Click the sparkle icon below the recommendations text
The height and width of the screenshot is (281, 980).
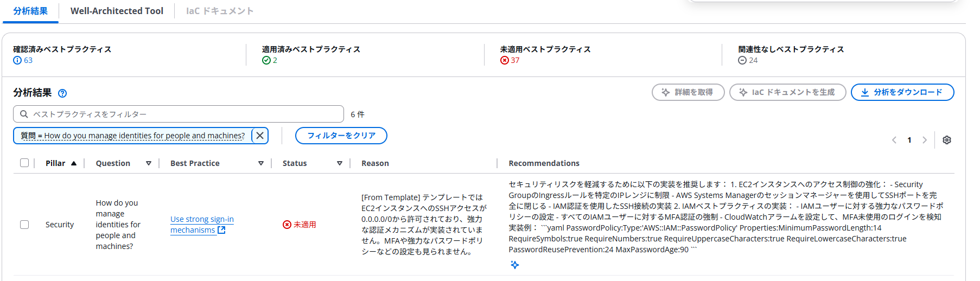(515, 265)
